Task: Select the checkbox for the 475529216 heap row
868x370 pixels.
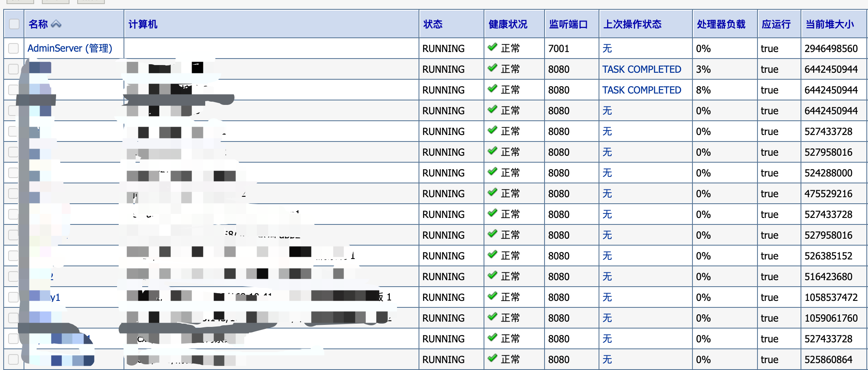Action: (13, 194)
